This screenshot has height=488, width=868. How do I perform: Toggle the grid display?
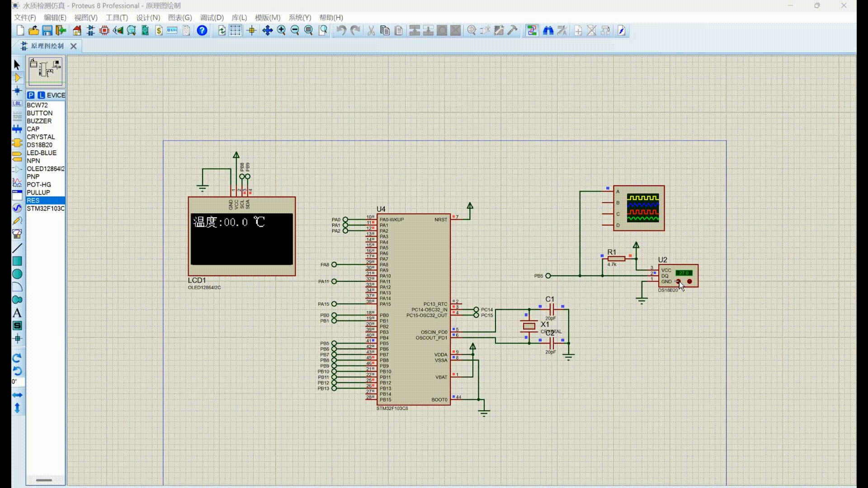click(235, 30)
